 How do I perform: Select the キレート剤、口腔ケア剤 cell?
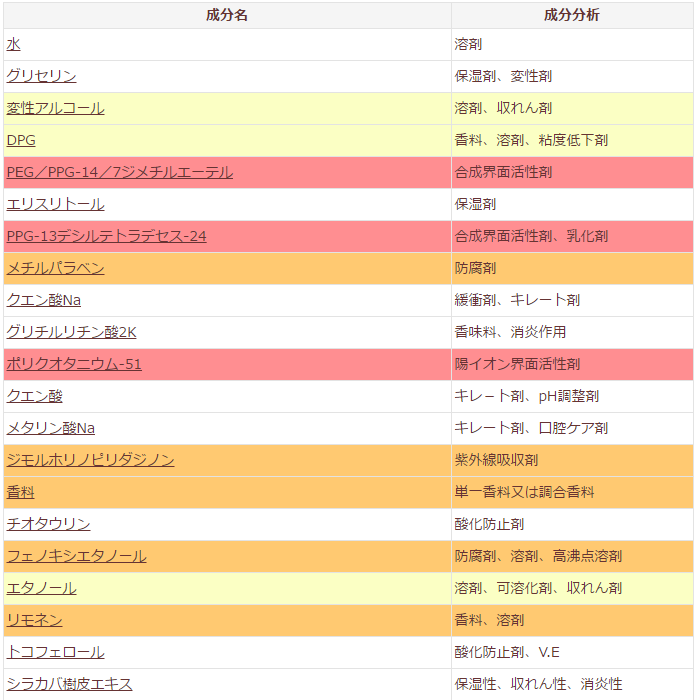pos(572,429)
